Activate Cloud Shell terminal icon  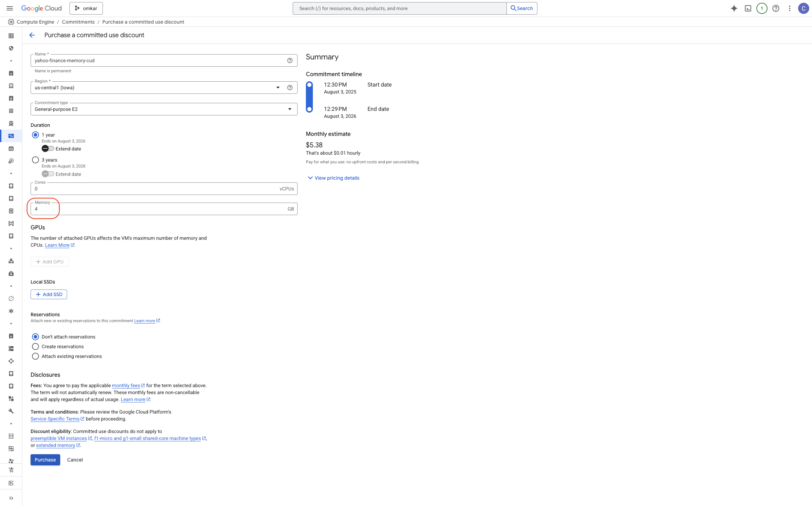point(748,8)
